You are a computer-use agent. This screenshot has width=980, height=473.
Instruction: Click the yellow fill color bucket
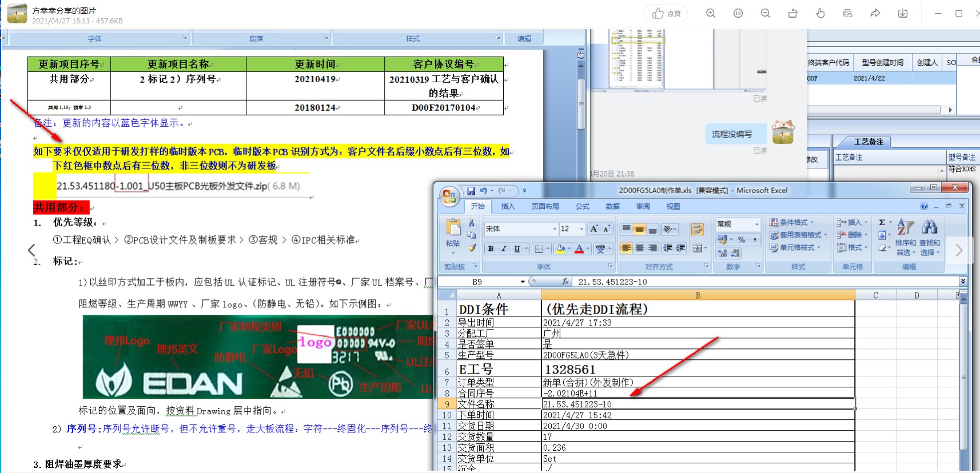pyautogui.click(x=560, y=248)
